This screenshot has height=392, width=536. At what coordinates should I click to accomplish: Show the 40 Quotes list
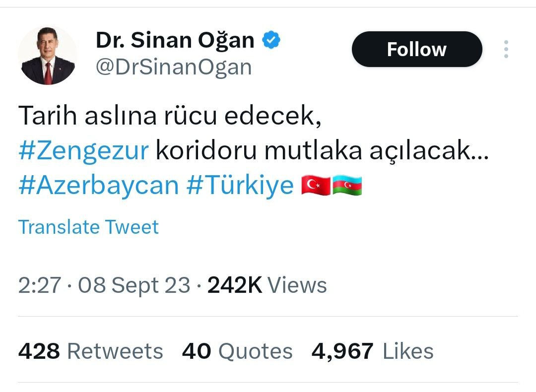pyautogui.click(x=237, y=351)
